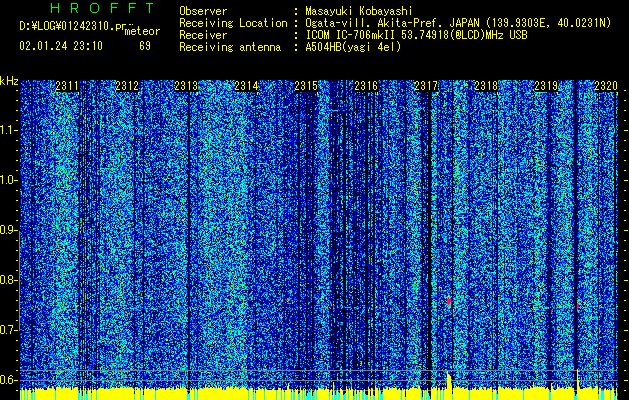Screen dimensions: 629x400
Task: Click the 'Observer' field label
Action: coord(203,11)
